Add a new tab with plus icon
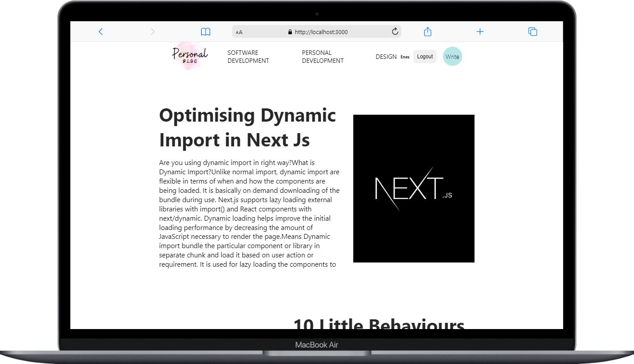Screen dimensions: 634x364 point(480,31)
